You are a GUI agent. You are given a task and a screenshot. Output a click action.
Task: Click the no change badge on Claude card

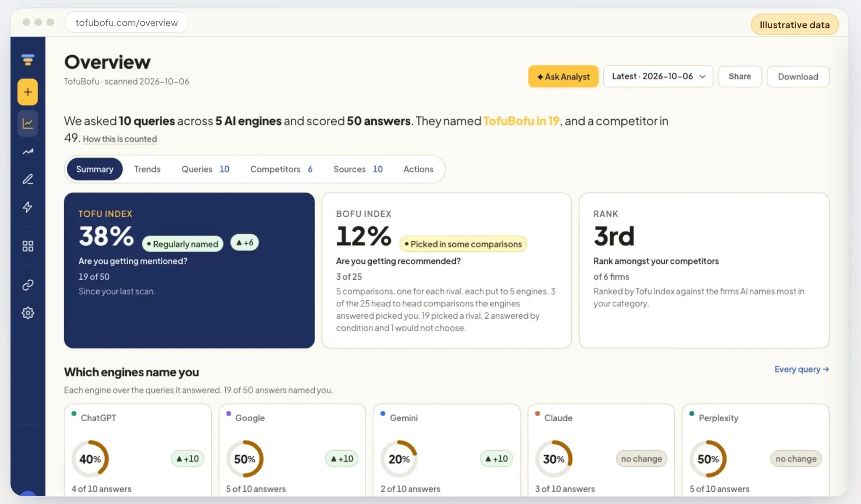pyautogui.click(x=642, y=459)
